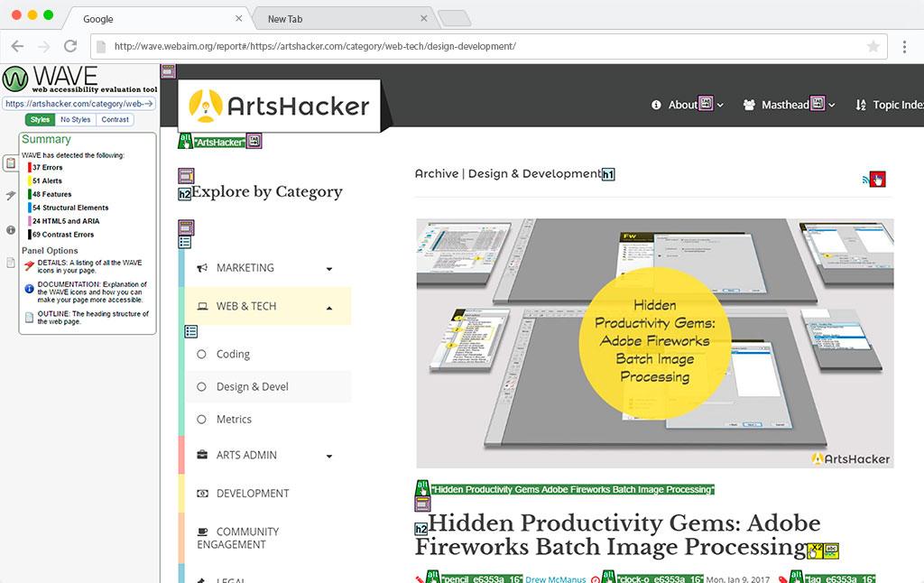
Task: Click the WAVE ARIA icon next to About
Action: [706, 103]
